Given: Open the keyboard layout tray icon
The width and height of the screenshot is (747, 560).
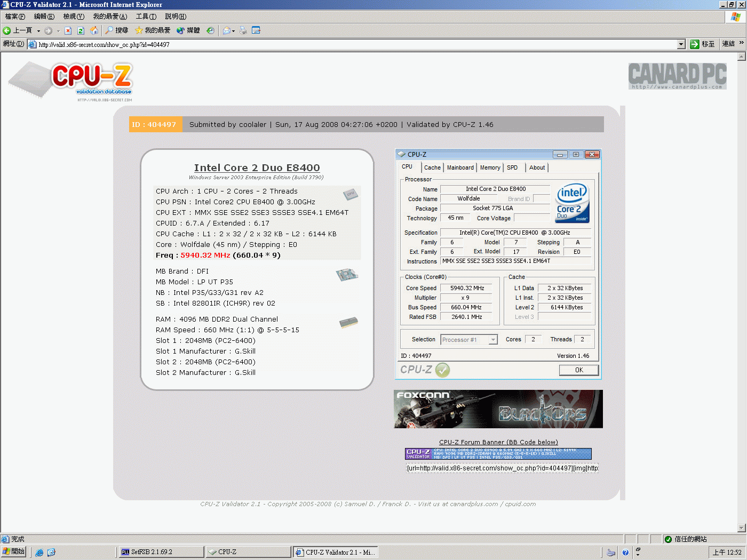Looking at the screenshot, I should click(610, 552).
